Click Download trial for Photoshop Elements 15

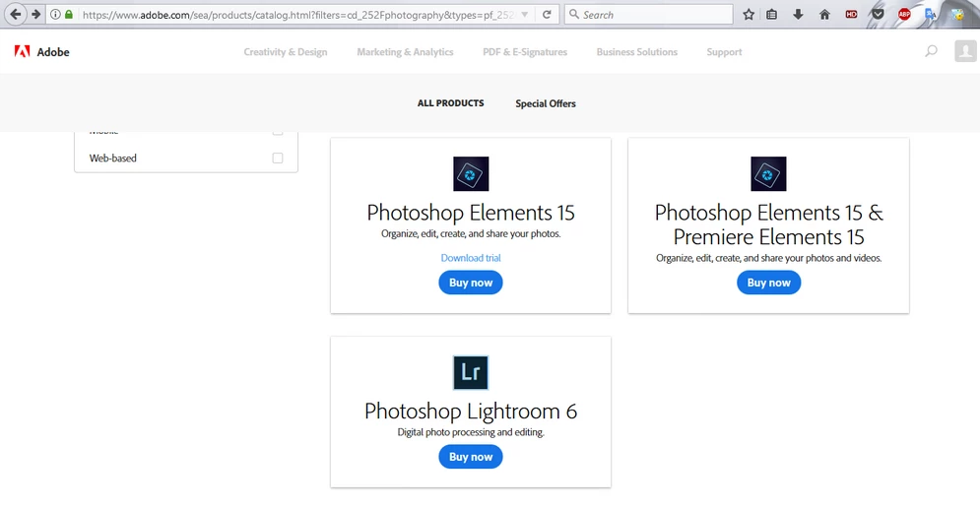[471, 257]
